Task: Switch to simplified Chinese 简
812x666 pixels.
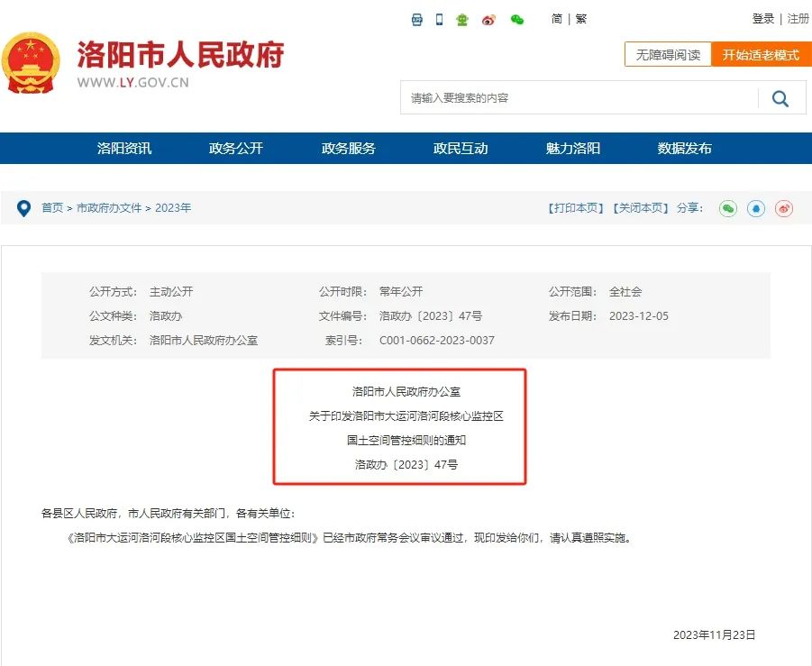Action: click(557, 19)
